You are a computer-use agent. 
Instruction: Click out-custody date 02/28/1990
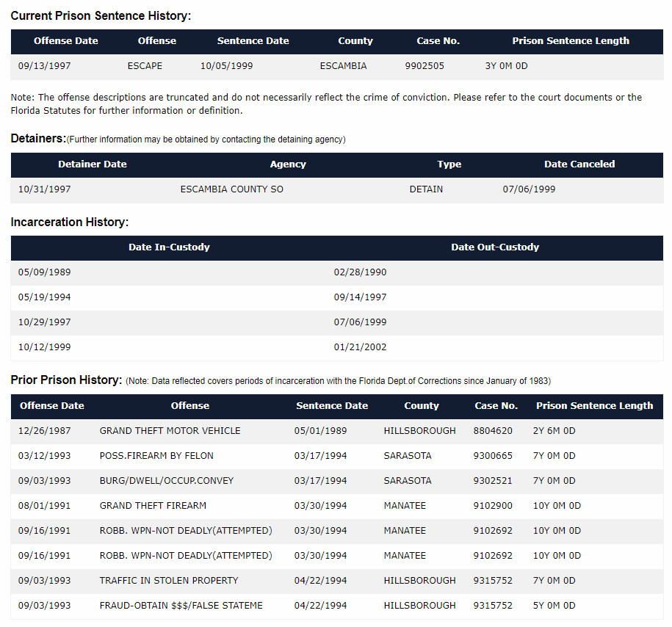coord(360,272)
